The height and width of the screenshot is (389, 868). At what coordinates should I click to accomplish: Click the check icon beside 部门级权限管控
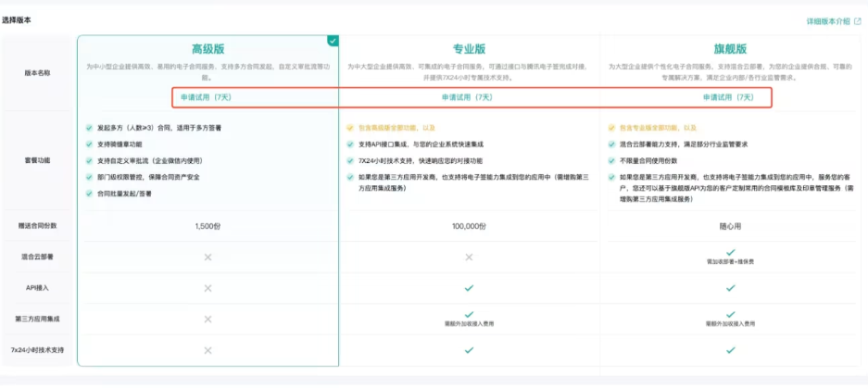(x=89, y=177)
